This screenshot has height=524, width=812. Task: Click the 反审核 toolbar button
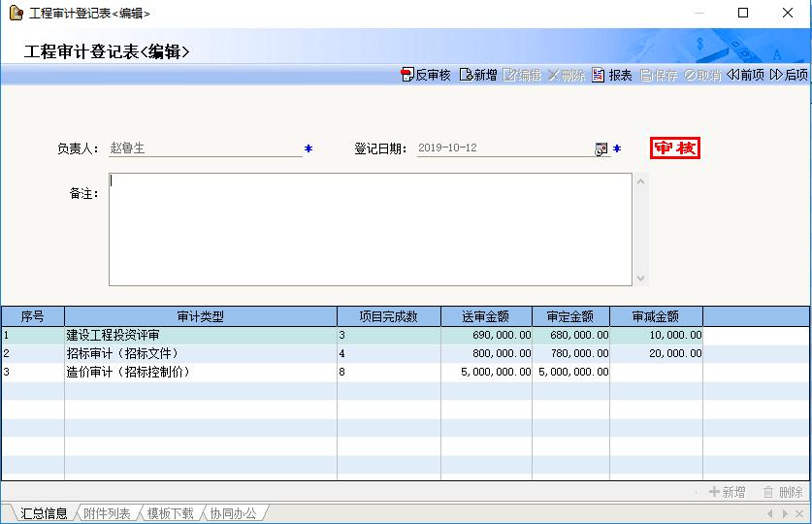pyautogui.click(x=426, y=75)
